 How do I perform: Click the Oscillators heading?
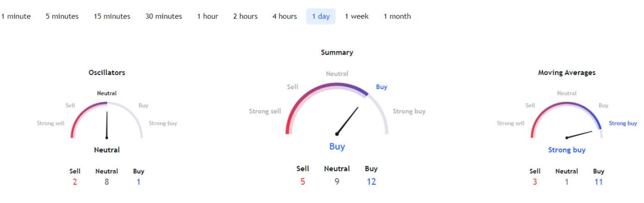[x=107, y=73]
